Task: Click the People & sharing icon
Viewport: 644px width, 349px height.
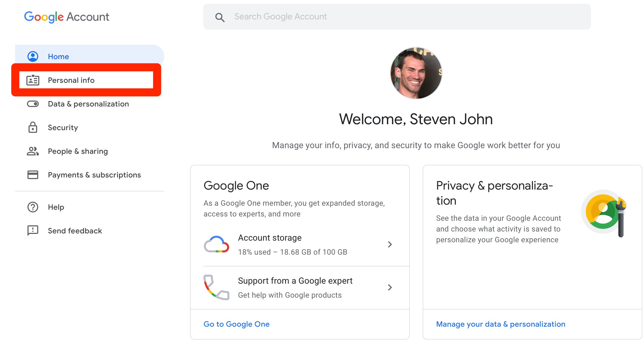Action: click(33, 151)
